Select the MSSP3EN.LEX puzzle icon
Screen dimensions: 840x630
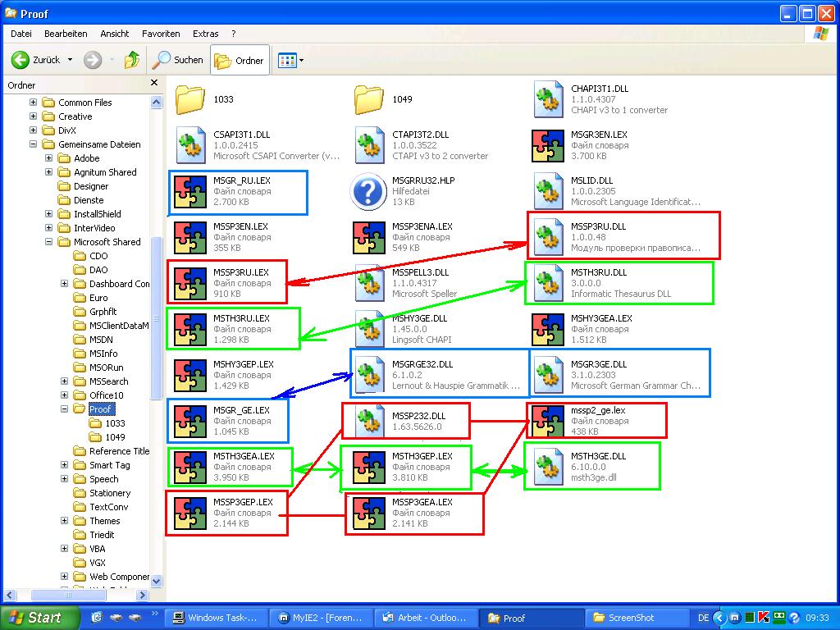190,237
